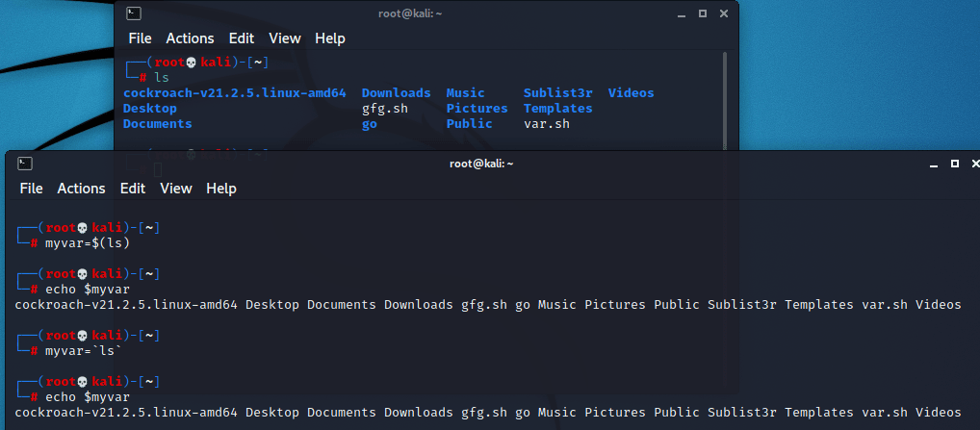
Task: Click the second echo $myvar command
Action: coord(88,397)
